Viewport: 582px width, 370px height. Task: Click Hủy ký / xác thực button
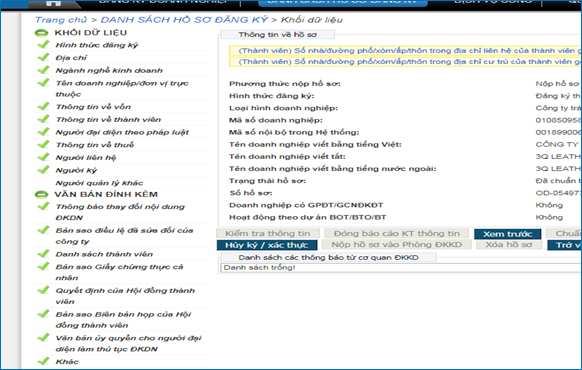(x=267, y=245)
